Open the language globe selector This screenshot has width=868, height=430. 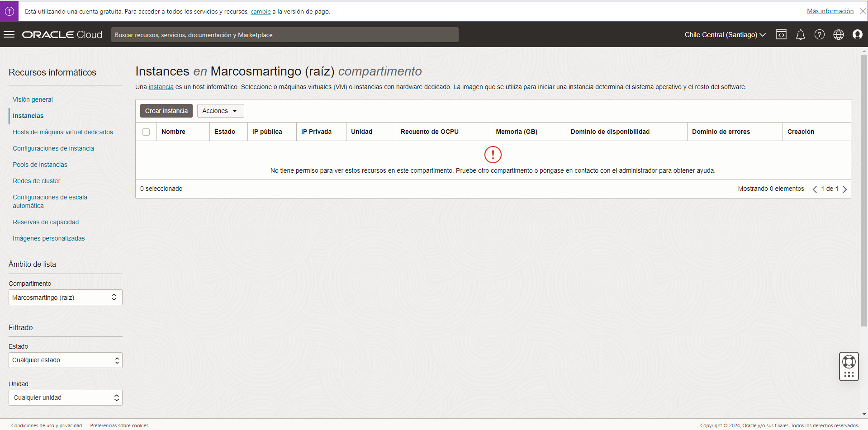838,34
